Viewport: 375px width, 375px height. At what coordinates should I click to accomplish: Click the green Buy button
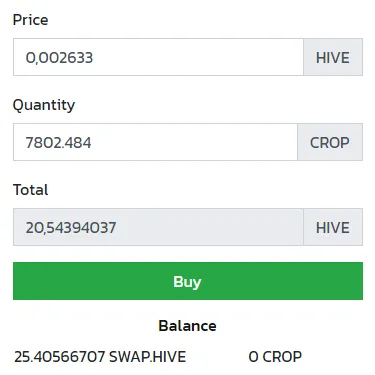coord(188,281)
